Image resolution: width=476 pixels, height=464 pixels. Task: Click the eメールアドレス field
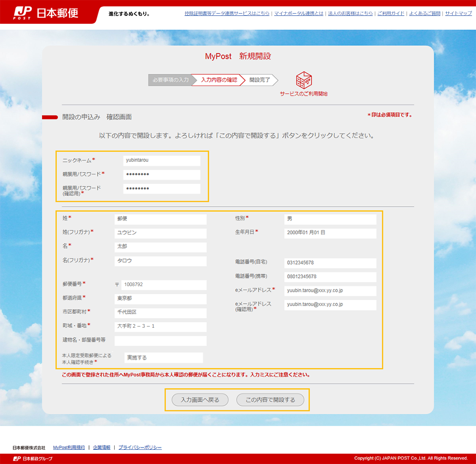[x=330, y=291]
